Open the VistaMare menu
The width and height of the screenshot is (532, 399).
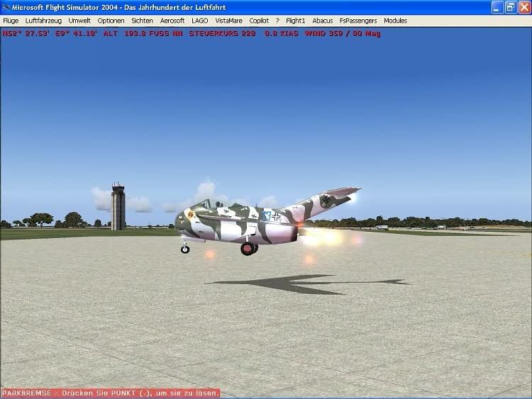pyautogui.click(x=228, y=21)
